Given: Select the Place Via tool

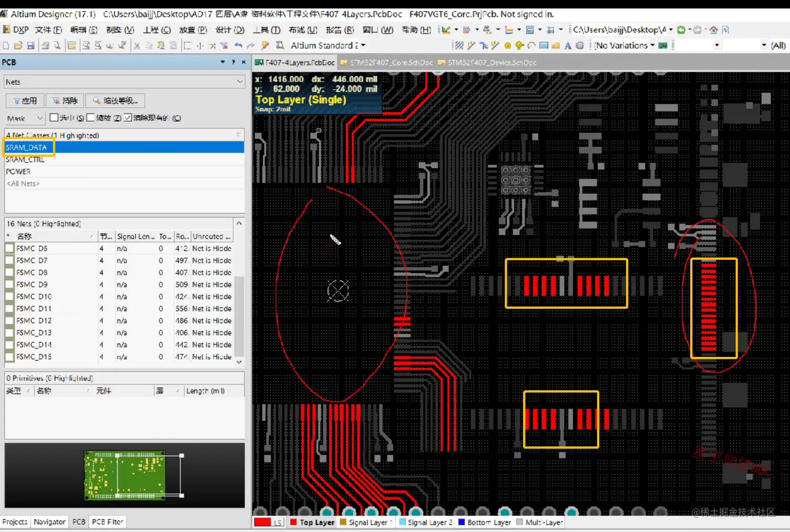Looking at the screenshot, I should [x=519, y=45].
